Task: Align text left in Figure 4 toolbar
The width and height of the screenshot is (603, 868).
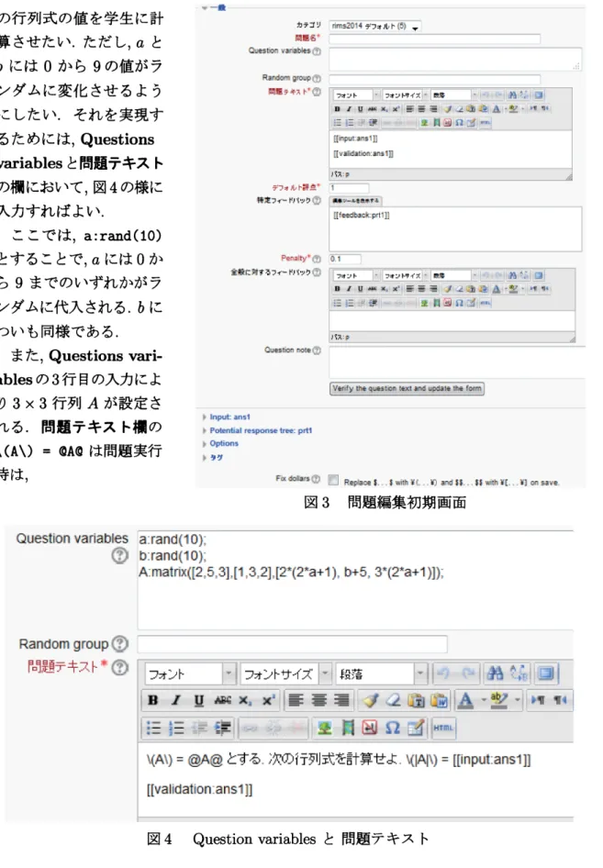Action: [296, 700]
